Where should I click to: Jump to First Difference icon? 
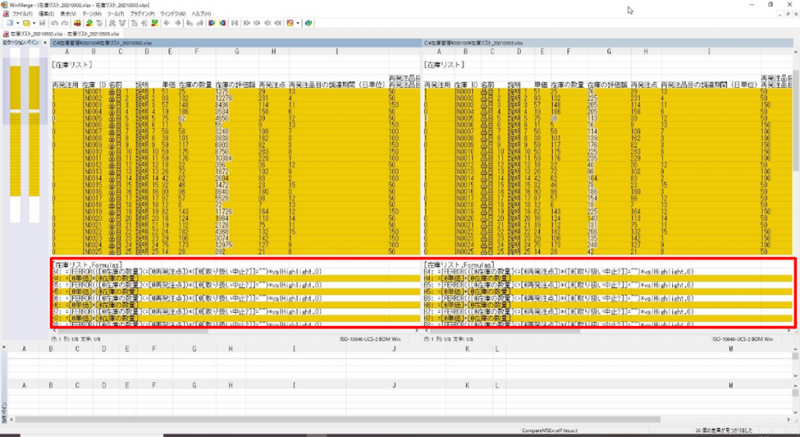[x=133, y=23]
